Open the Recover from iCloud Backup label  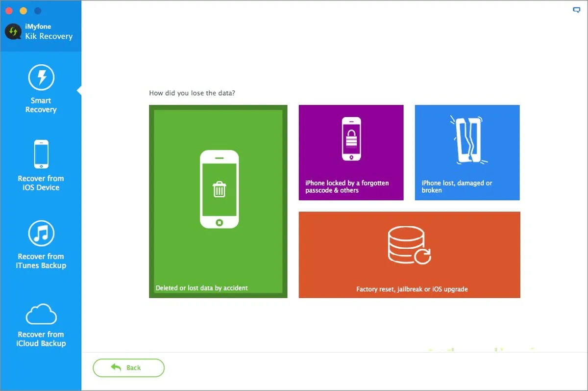[41, 339]
